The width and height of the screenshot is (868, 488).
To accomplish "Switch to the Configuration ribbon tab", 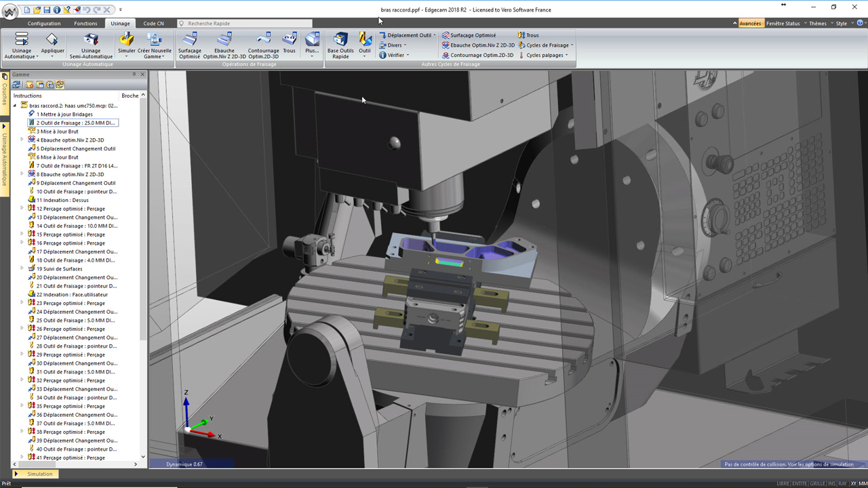I will tap(44, 24).
